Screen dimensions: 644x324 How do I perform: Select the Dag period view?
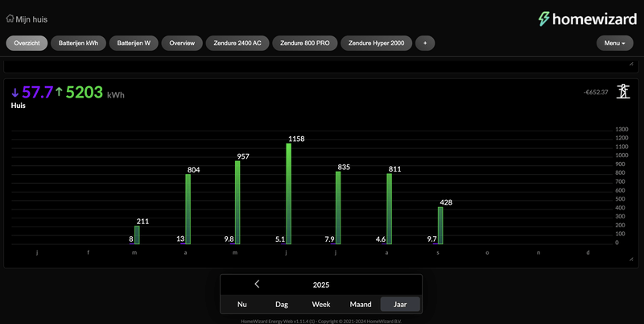[x=282, y=305]
